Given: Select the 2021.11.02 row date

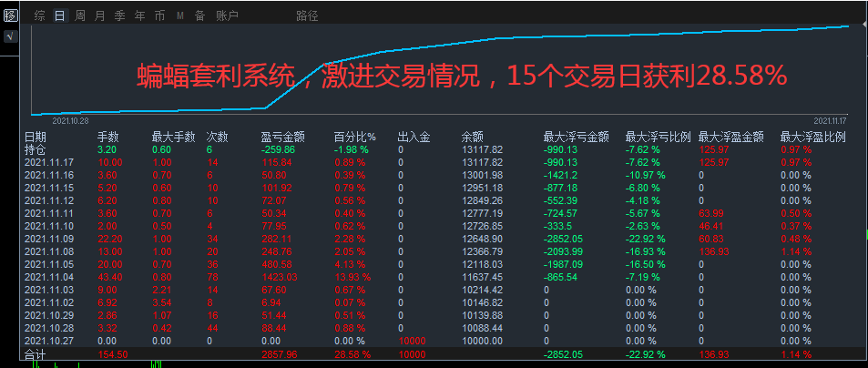Looking at the screenshot, I should [47, 302].
